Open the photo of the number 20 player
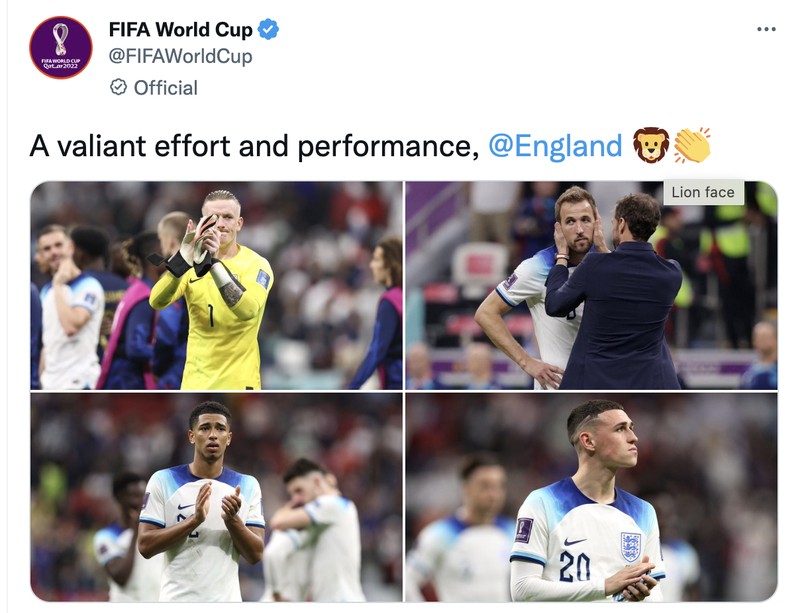This screenshot has width=800, height=613. tap(591, 497)
